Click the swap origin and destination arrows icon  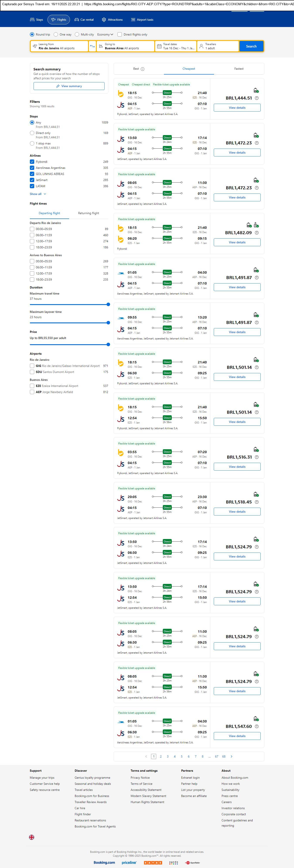pyautogui.click(x=92, y=46)
